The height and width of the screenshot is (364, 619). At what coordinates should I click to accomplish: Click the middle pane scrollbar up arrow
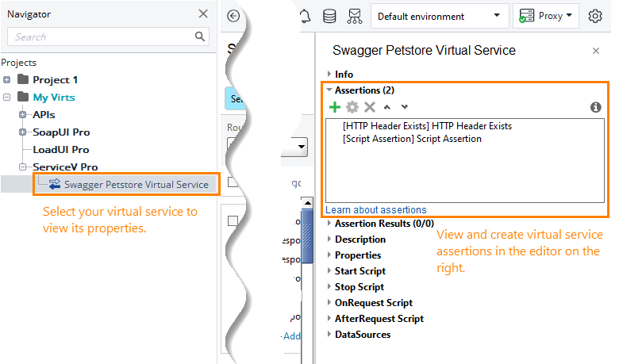pos(307,203)
